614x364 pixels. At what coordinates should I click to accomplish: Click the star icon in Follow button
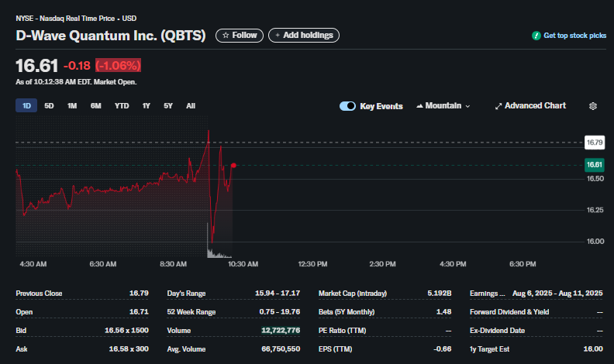coord(226,35)
